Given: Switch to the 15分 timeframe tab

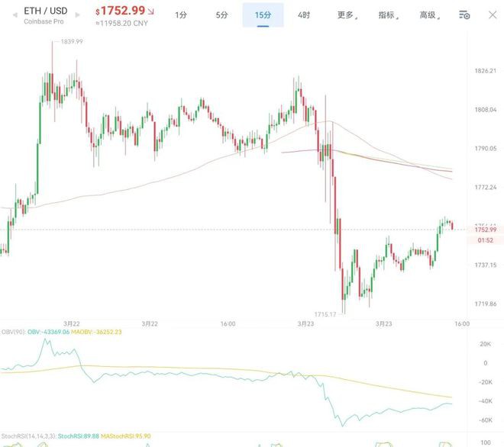Looking at the screenshot, I should (263, 15).
